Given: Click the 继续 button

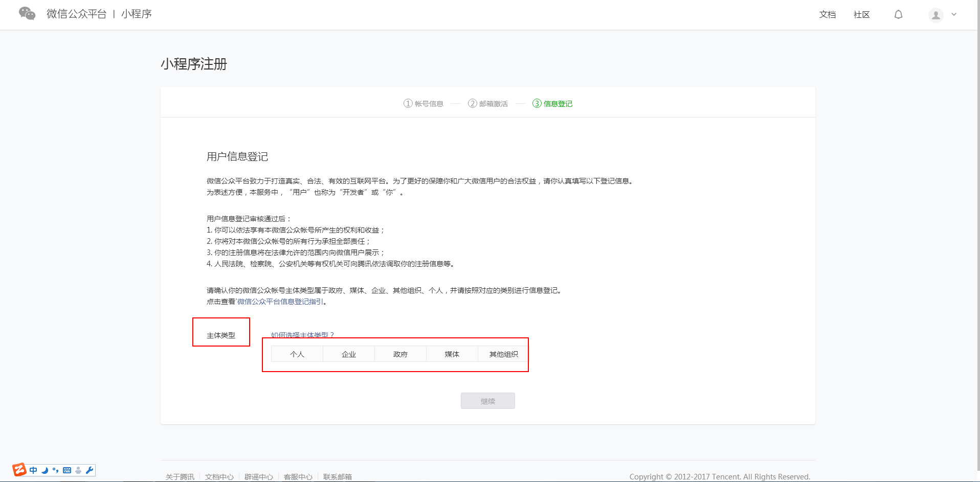Looking at the screenshot, I should pos(487,401).
